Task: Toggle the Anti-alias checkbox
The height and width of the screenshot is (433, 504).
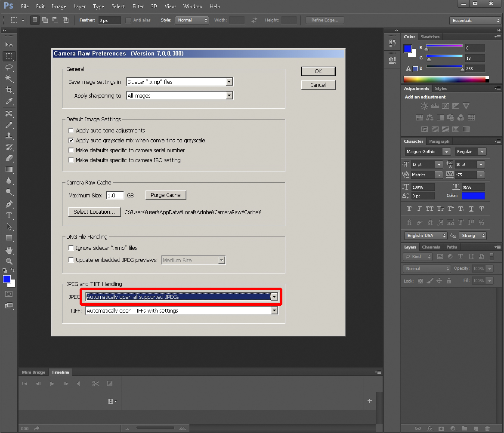Action: tap(128, 20)
